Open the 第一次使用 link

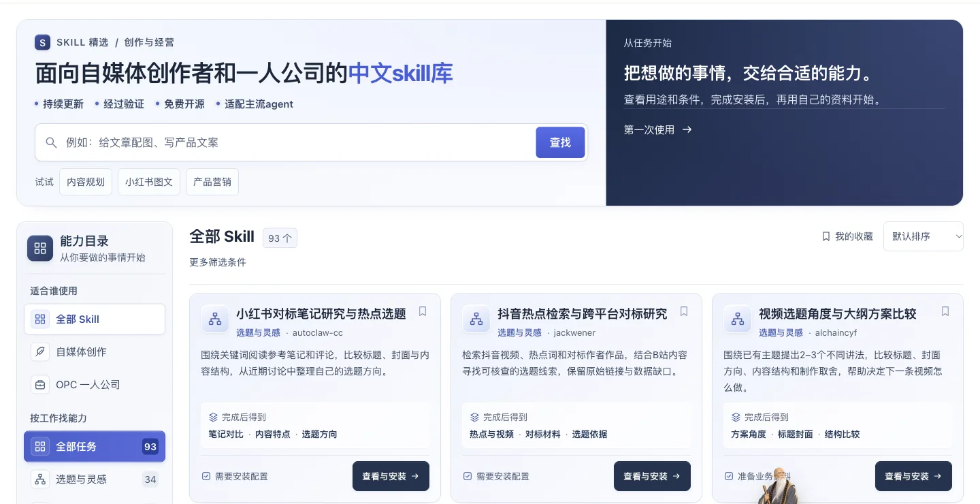pyautogui.click(x=657, y=129)
